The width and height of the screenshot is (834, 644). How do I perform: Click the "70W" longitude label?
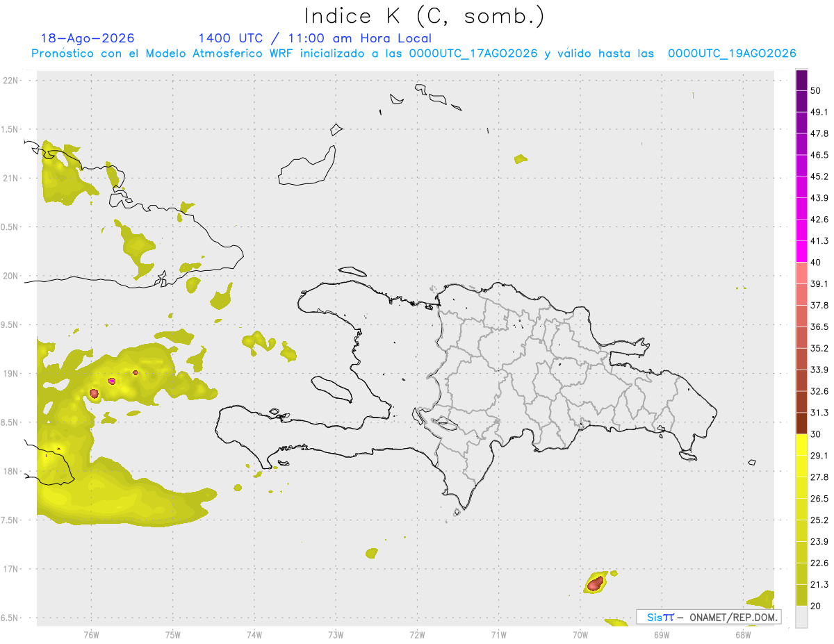tap(580, 635)
